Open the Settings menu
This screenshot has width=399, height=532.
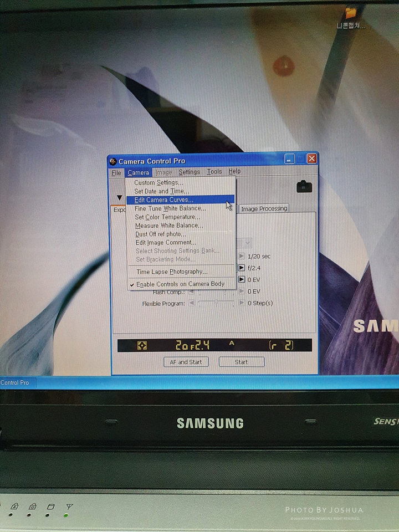point(190,172)
